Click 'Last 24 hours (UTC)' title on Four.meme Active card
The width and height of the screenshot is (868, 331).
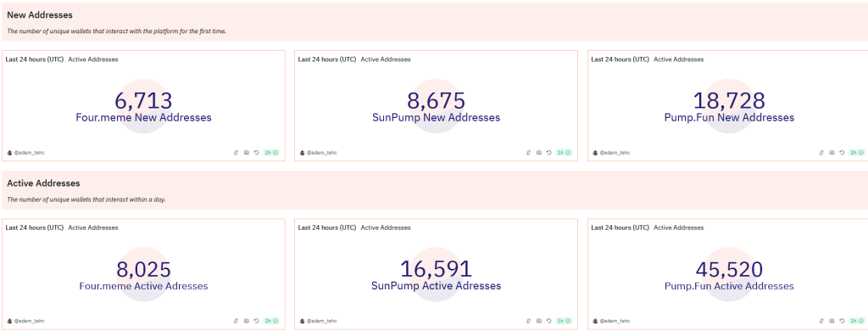pos(34,227)
